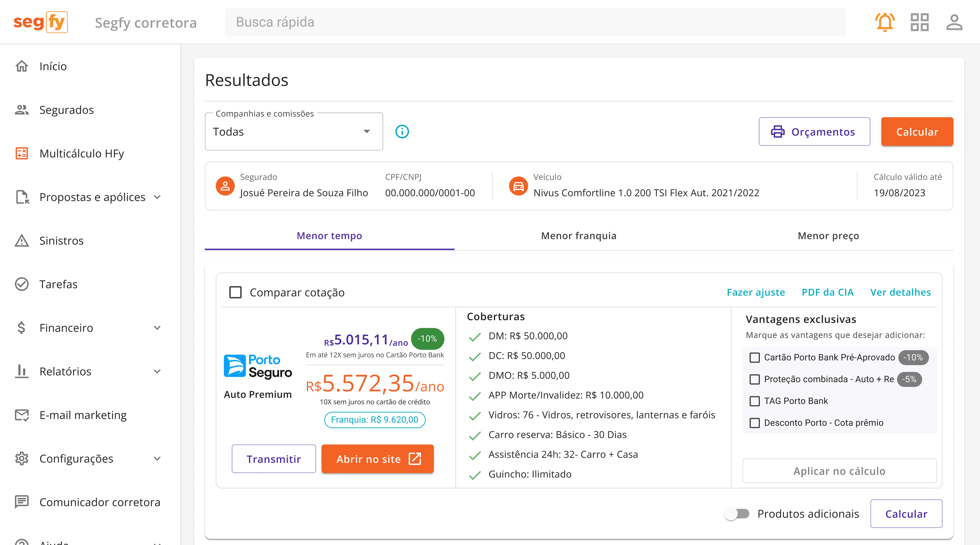Expand the Relatórios chevron

pyautogui.click(x=157, y=371)
